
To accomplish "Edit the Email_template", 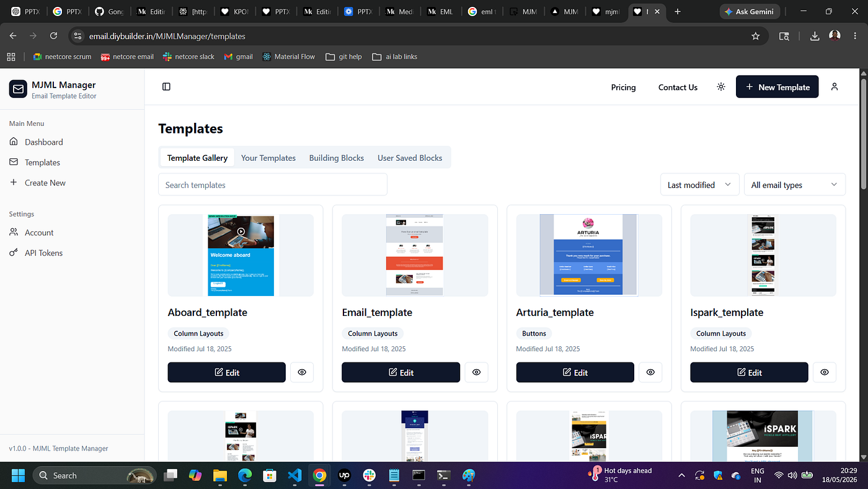I will [x=401, y=372].
